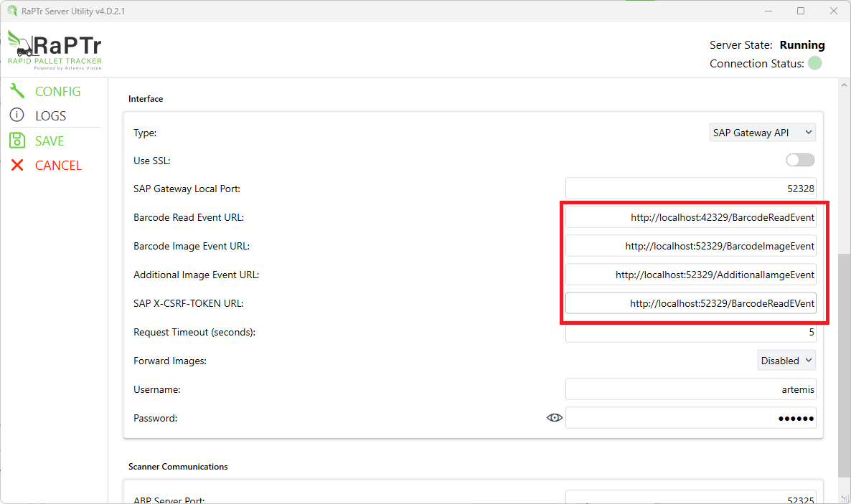The width and height of the screenshot is (851, 504).
Task: Expand the Forward Images dropdown
Action: (x=786, y=361)
